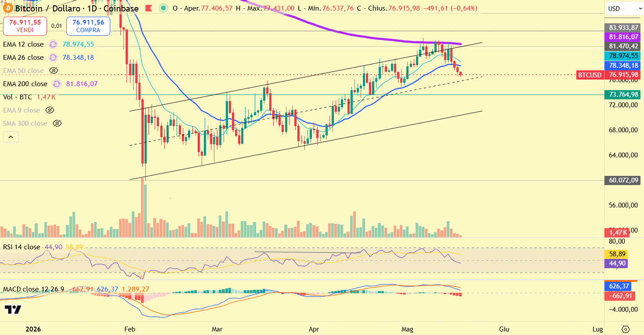Select the RSI 14 close legend label
The height and width of the screenshot is (335, 644).
point(22,247)
